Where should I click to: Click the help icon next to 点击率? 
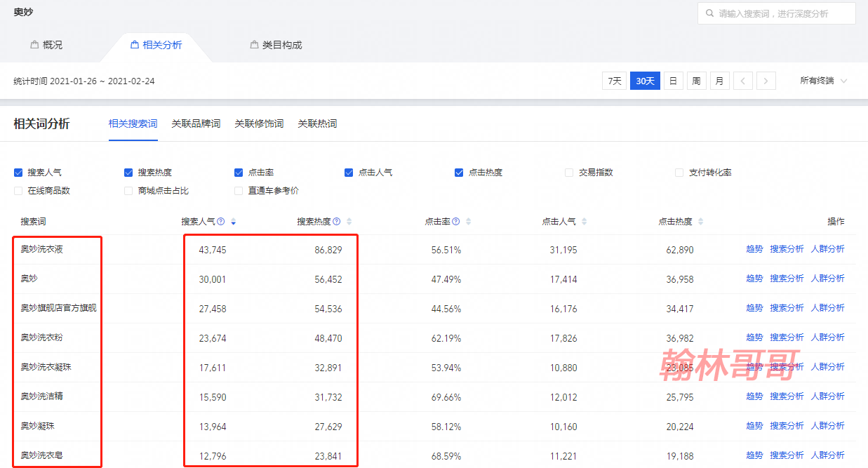tap(456, 222)
